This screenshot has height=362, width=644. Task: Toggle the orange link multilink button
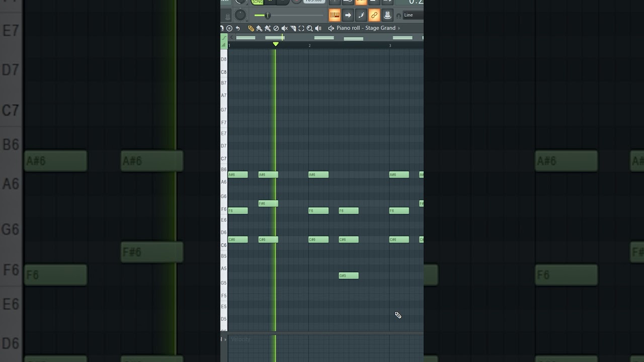click(x=374, y=15)
